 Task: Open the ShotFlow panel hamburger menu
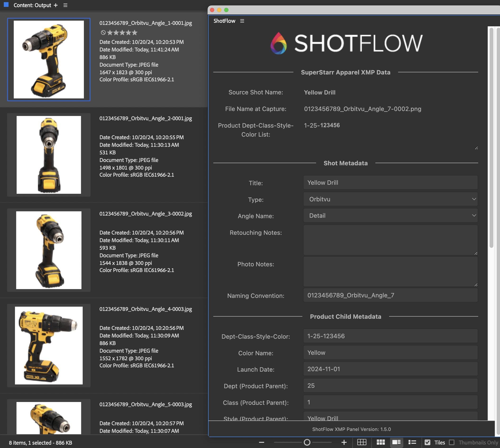[x=242, y=21]
